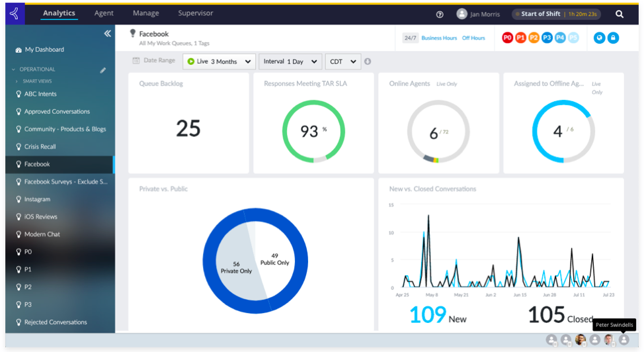Select the Business Hours option

pyautogui.click(x=439, y=38)
